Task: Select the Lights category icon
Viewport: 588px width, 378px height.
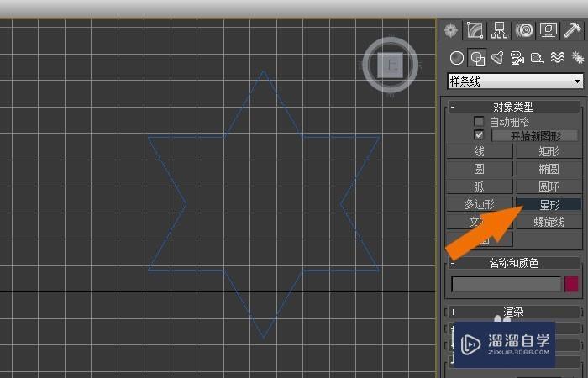Action: (x=497, y=58)
